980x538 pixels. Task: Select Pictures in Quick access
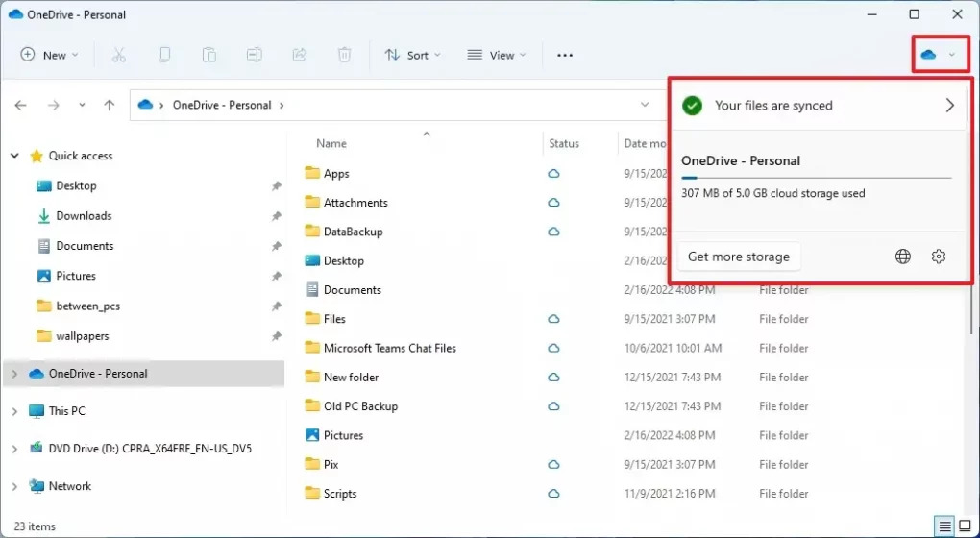tap(76, 276)
